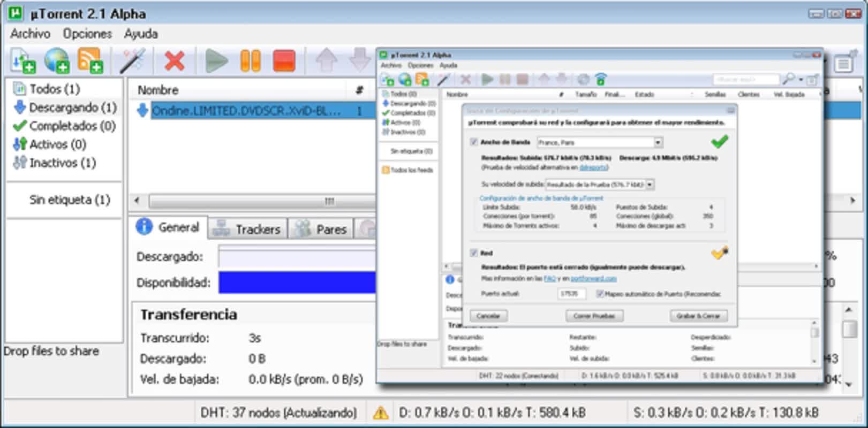Open Archivo menu in small window
This screenshot has width=868, height=428.
[x=391, y=65]
